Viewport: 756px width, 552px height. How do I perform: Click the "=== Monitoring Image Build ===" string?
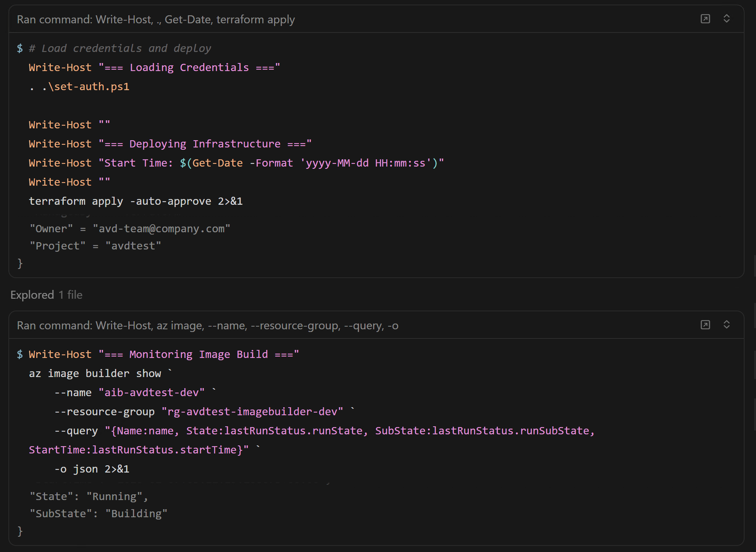[x=199, y=355]
